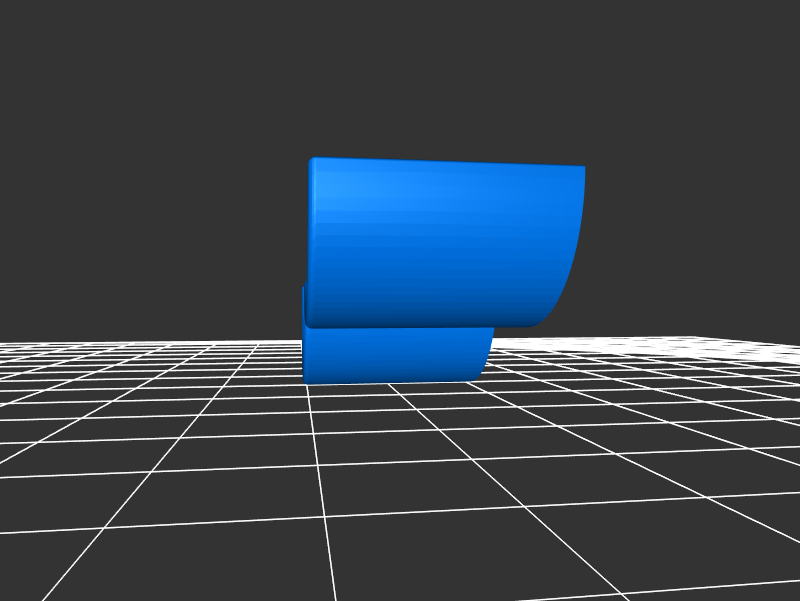Click the top-right corner of the upper block
800x601 pixels.
pos(583,168)
